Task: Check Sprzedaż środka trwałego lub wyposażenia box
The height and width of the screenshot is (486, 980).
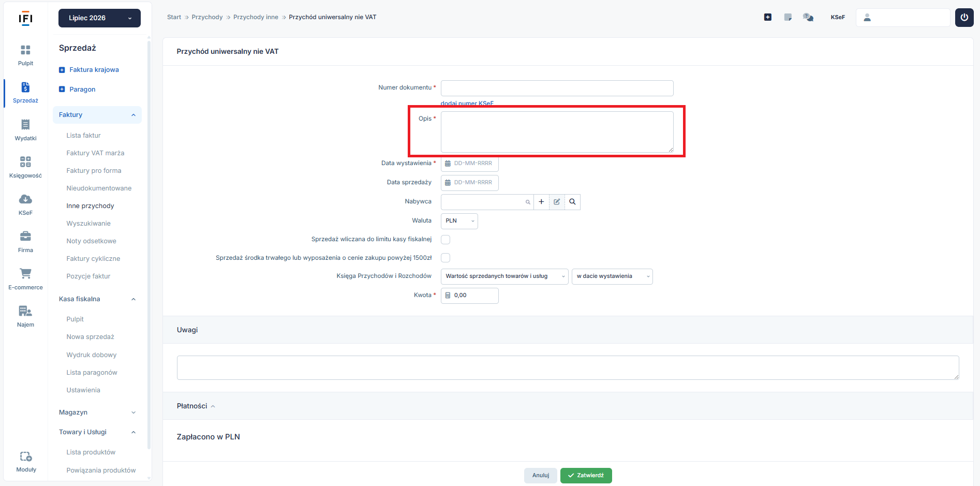Action: click(x=446, y=258)
